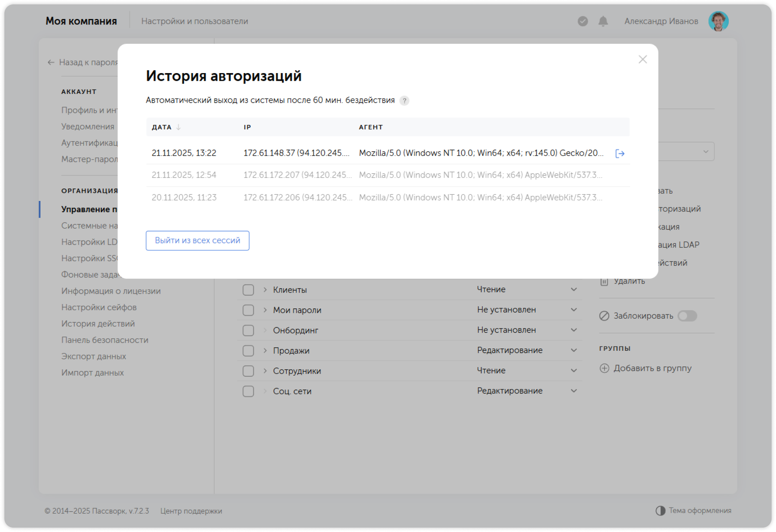The image size is (776, 532).
Task: Open access dropdown for Мои пароли
Action: (574, 310)
